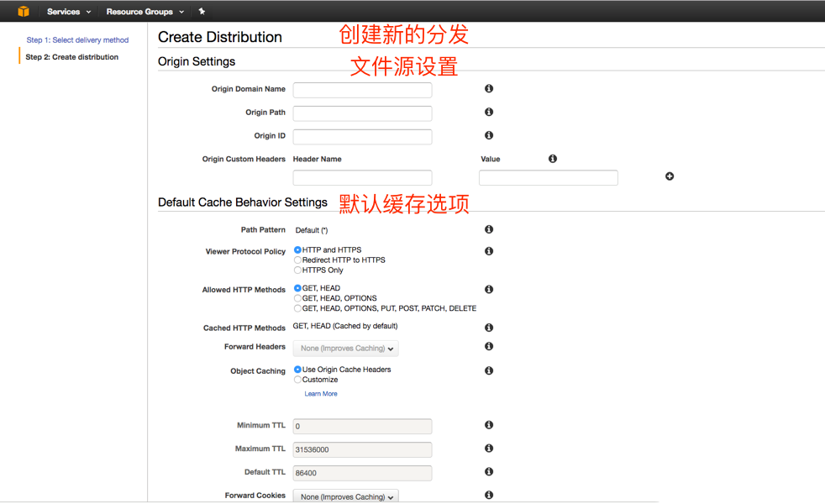
Task: Select HTTP and HTTPS viewer protocol
Action: click(297, 249)
